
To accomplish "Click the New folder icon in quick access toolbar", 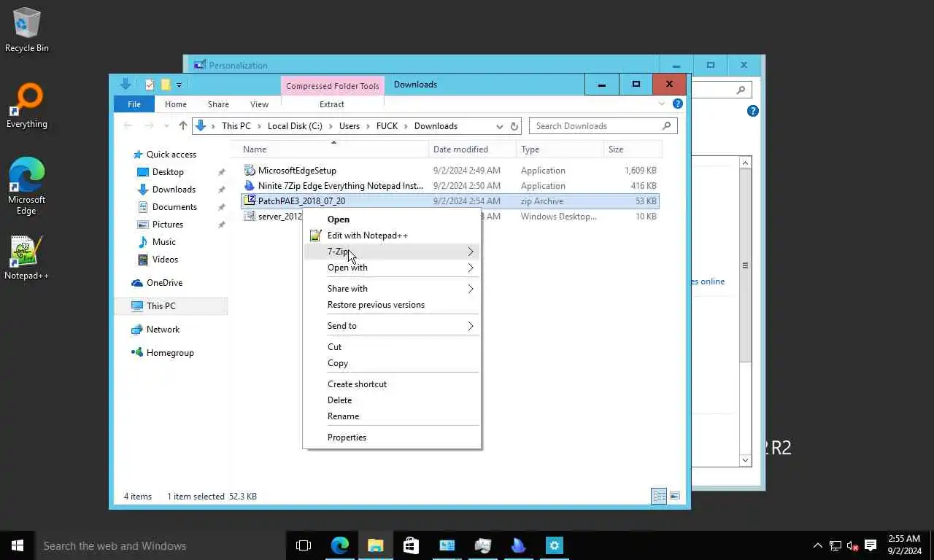I will (166, 85).
